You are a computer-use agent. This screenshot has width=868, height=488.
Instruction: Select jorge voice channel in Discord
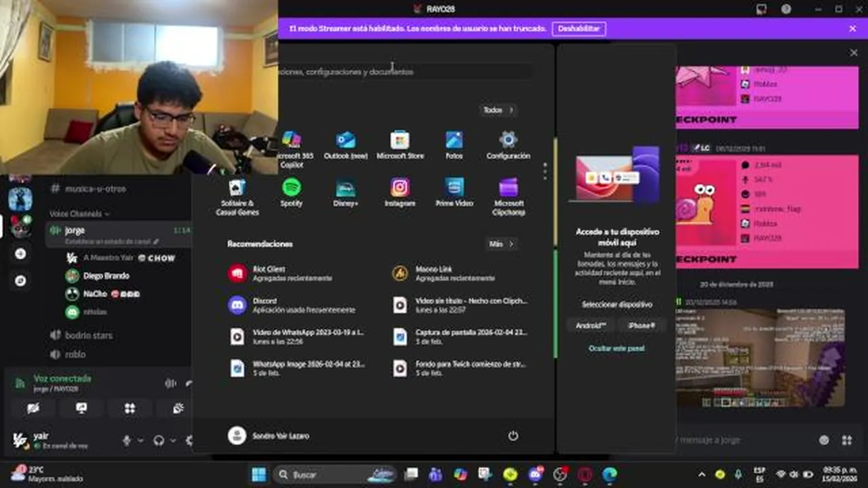(x=119, y=235)
